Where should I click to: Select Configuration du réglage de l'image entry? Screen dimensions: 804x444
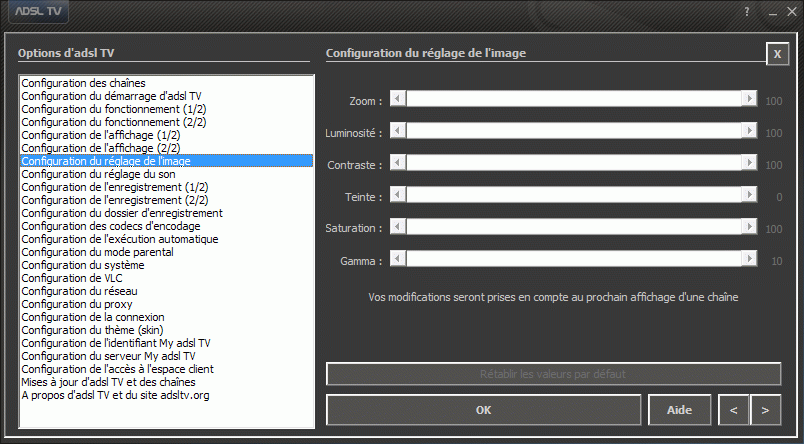pyautogui.click(x=166, y=161)
